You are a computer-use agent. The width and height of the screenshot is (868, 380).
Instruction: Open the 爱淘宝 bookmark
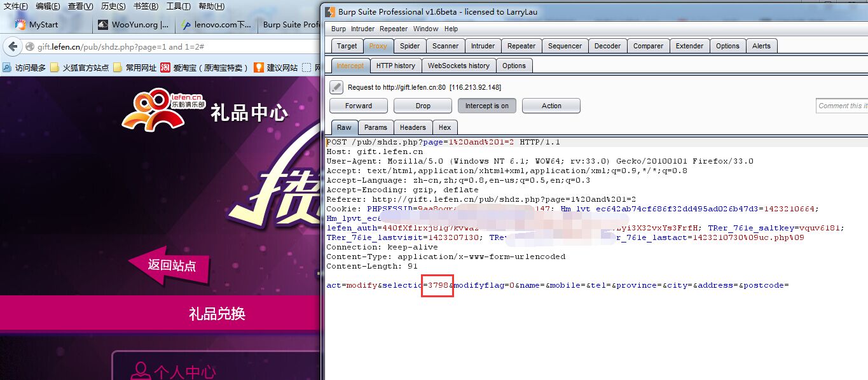coord(205,67)
